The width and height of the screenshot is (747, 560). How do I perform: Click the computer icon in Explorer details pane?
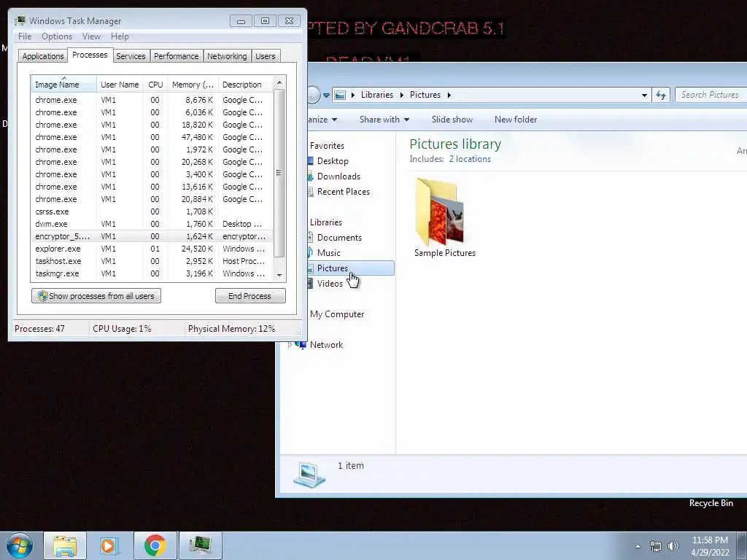point(309,475)
